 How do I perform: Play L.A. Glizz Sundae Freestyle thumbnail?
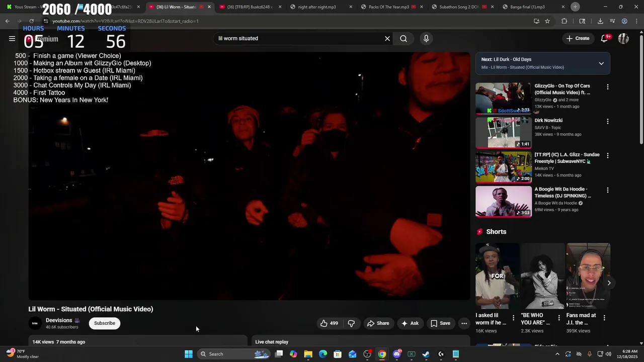[503, 167]
